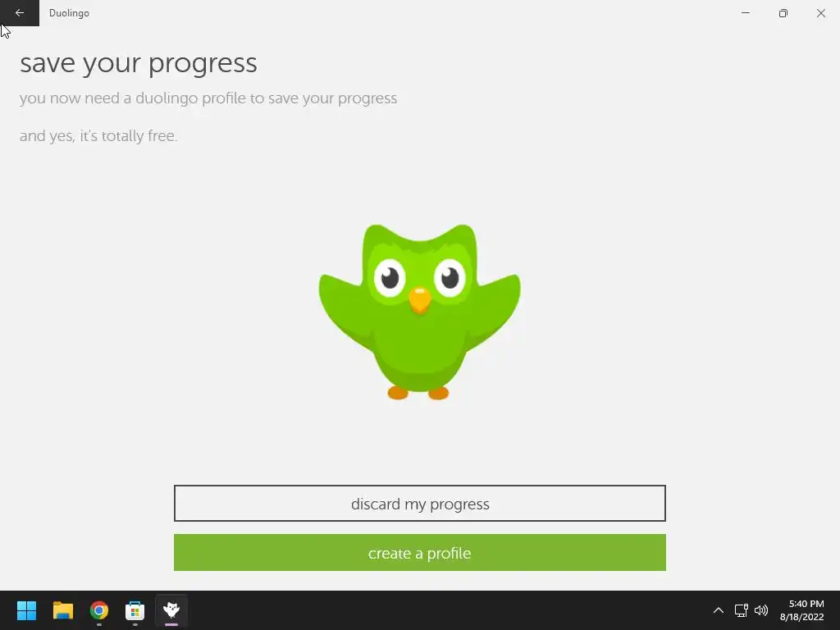
Task: Click the Duolingo title bar label
Action: (69, 13)
